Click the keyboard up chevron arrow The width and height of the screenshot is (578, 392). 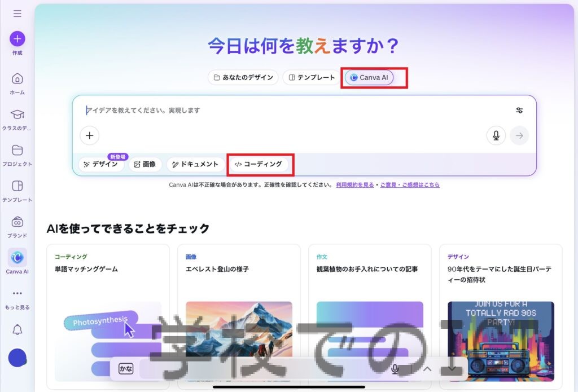tap(427, 369)
